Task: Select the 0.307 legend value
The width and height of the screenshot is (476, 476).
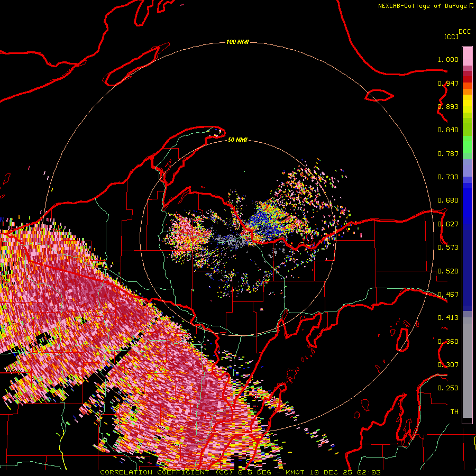Action: tap(448, 364)
